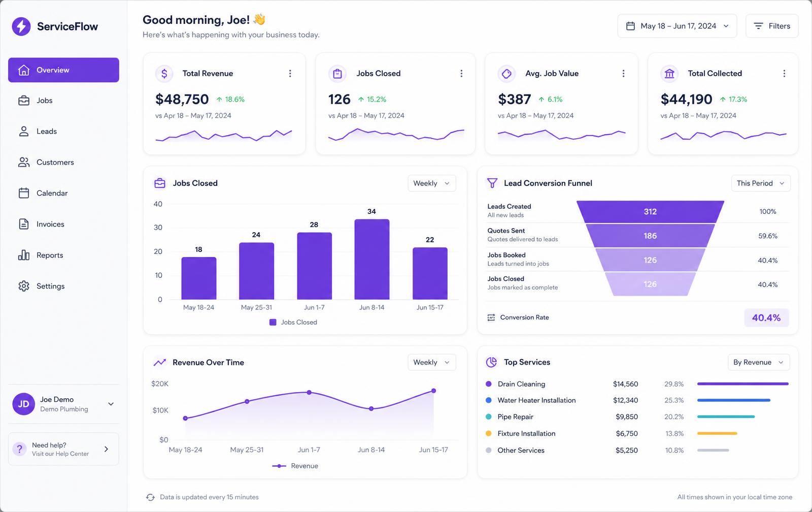The width and height of the screenshot is (812, 512).
Task: Open the Jobs Closed card three-dot menu
Action: (461, 74)
